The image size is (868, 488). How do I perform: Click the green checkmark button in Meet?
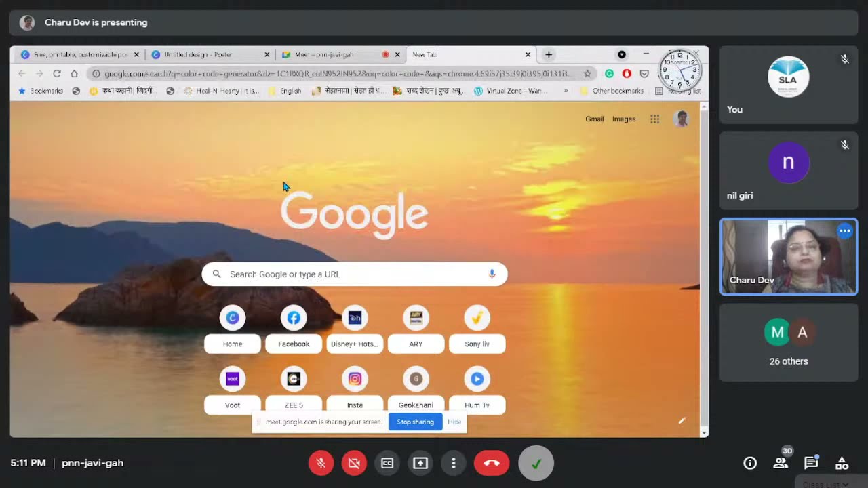536,463
